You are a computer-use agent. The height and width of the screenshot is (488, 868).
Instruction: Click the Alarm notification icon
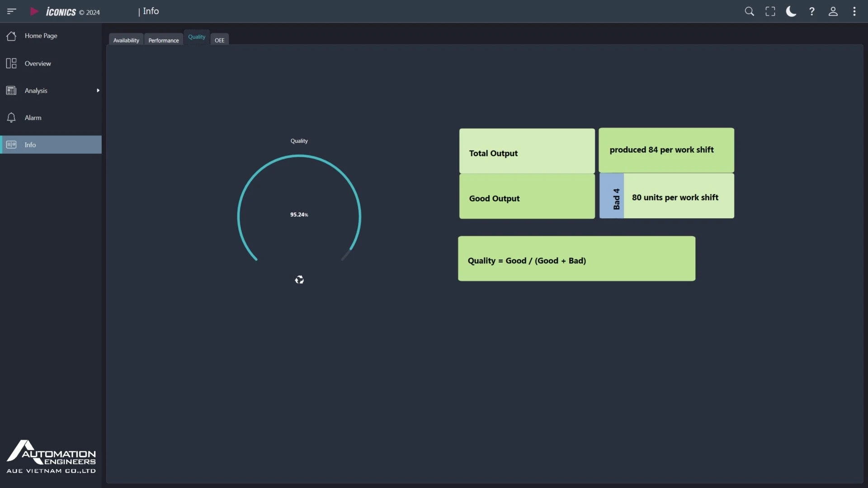coord(11,117)
